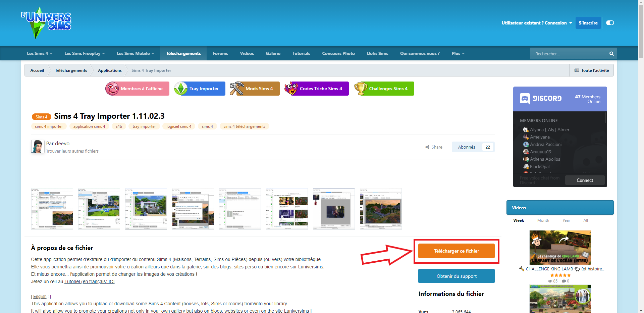Open the Tutorials nav item
This screenshot has height=313, width=644.
[301, 54]
